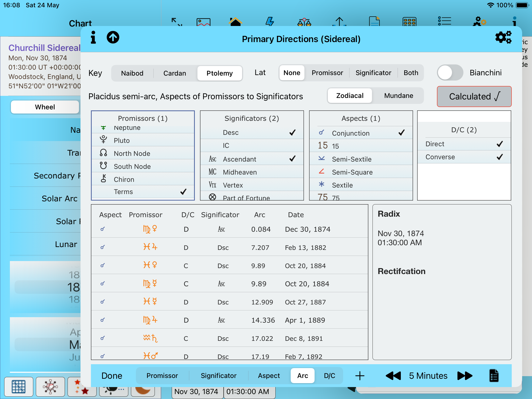The height and width of the screenshot is (399, 532).
Task: Step time backward with rewind arrows
Action: [x=393, y=376]
